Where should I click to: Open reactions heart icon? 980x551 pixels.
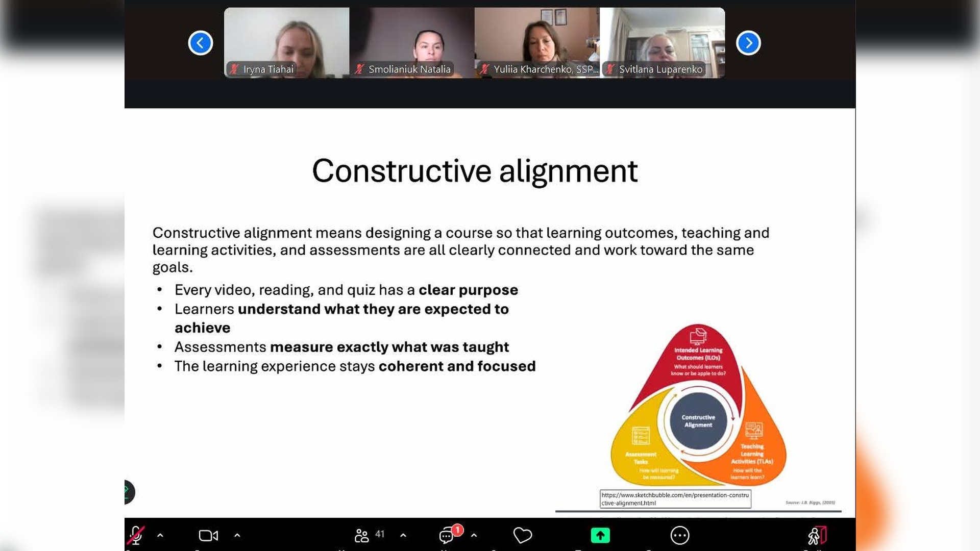[x=522, y=535]
